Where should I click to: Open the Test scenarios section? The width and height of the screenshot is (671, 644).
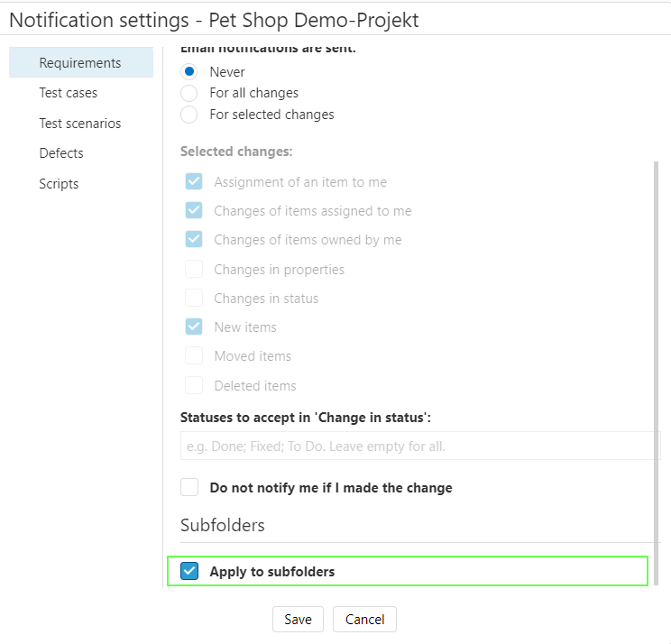80,124
